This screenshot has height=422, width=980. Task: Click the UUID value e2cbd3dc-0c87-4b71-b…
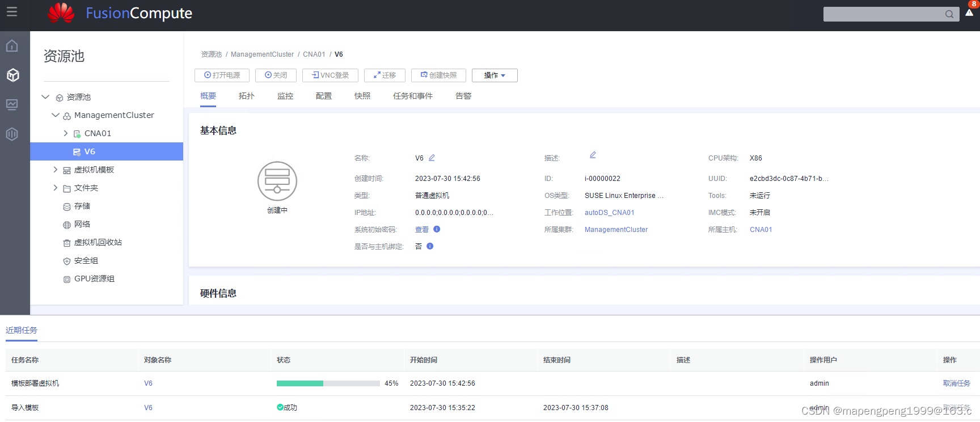pyautogui.click(x=789, y=179)
